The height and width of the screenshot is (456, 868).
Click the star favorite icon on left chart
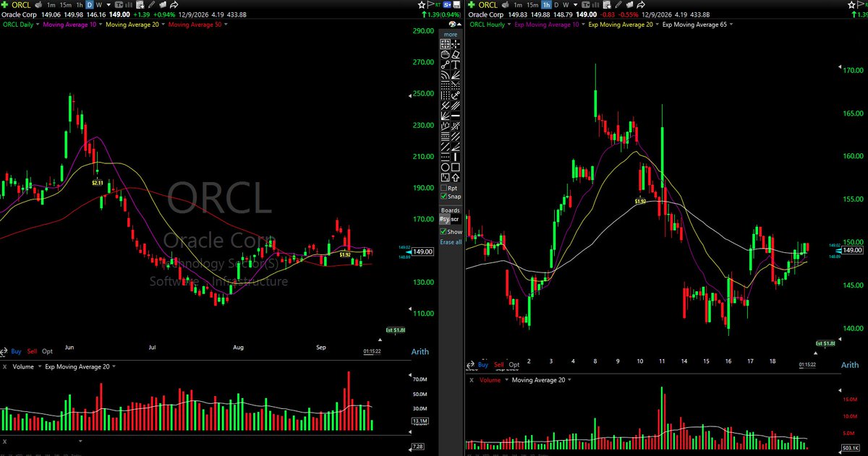coord(422,5)
